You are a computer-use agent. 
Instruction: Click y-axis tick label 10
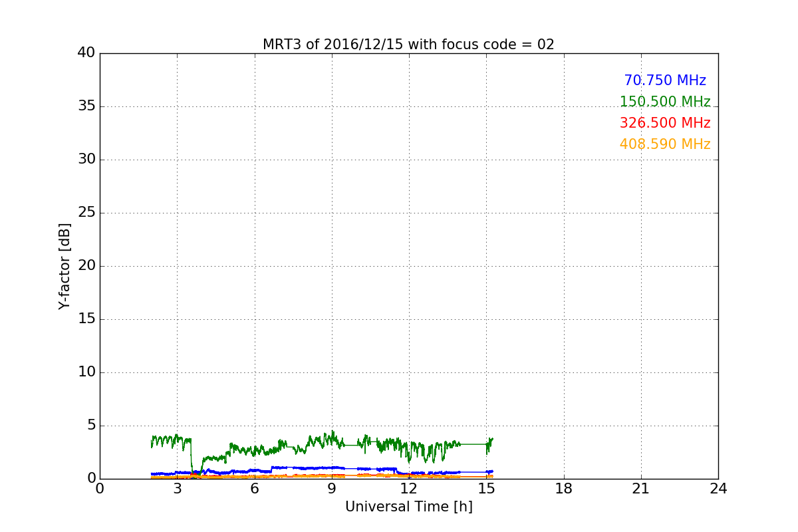(86, 372)
